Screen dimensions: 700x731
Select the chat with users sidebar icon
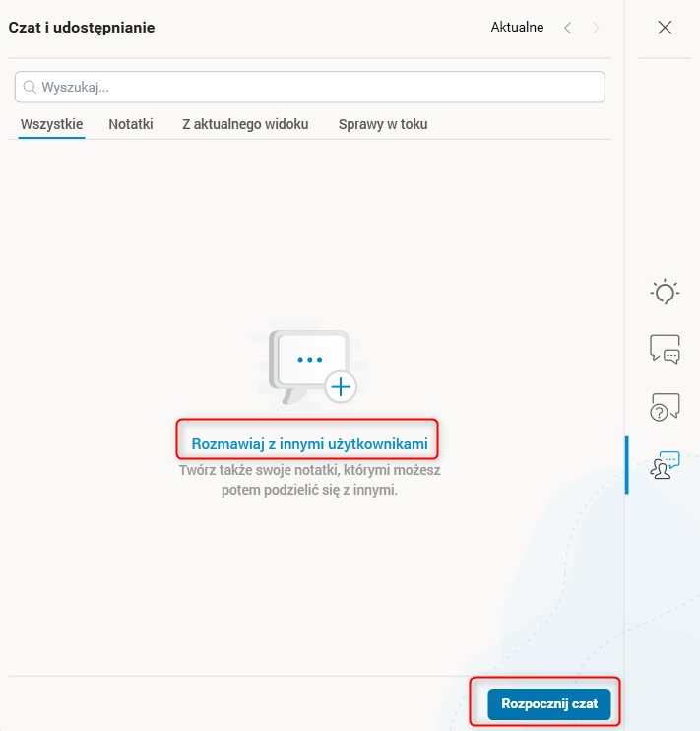click(665, 465)
